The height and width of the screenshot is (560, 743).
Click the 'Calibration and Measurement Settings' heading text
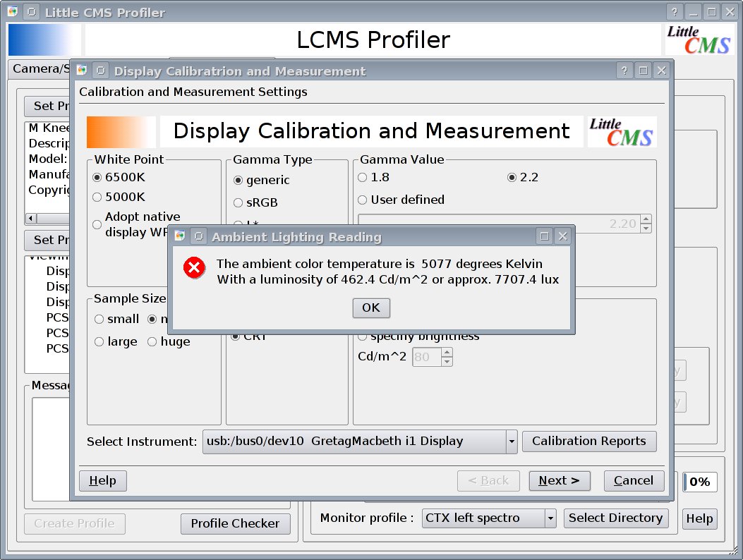193,92
